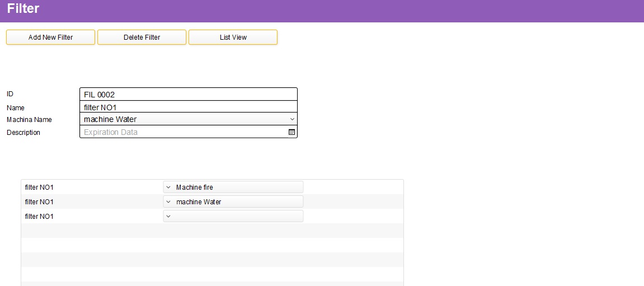Click the machine Water cell in grid
The width and height of the screenshot is (644, 286).
tap(233, 201)
